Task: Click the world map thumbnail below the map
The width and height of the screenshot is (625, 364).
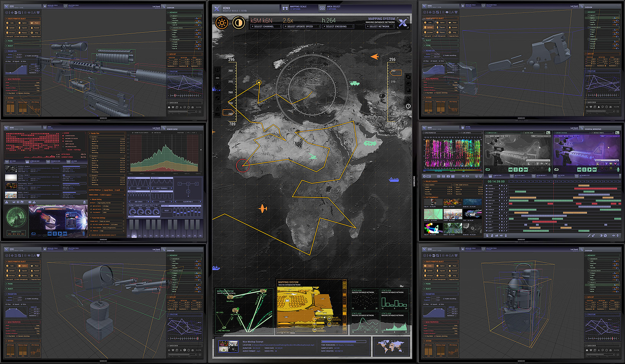Action: click(391, 346)
